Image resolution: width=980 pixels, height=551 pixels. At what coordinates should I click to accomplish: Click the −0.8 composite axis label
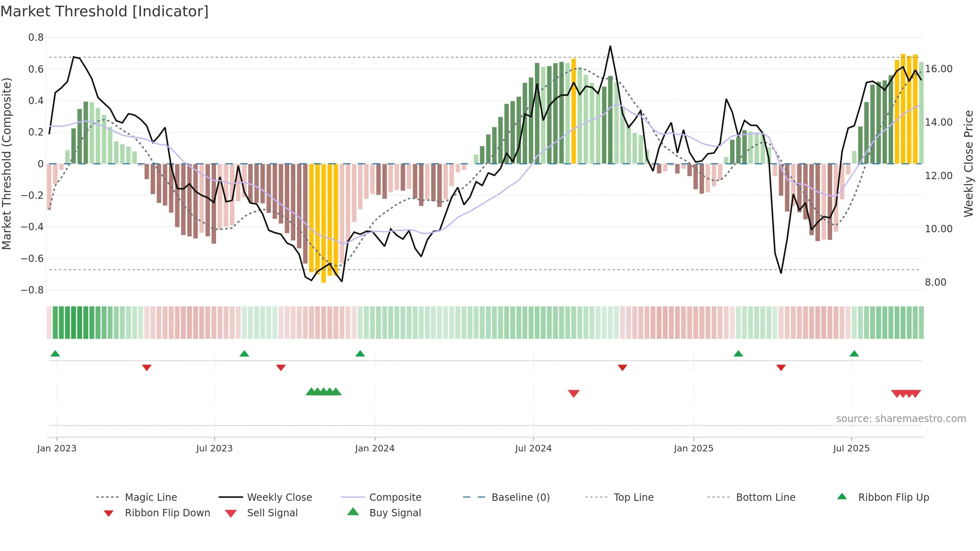pyautogui.click(x=32, y=290)
